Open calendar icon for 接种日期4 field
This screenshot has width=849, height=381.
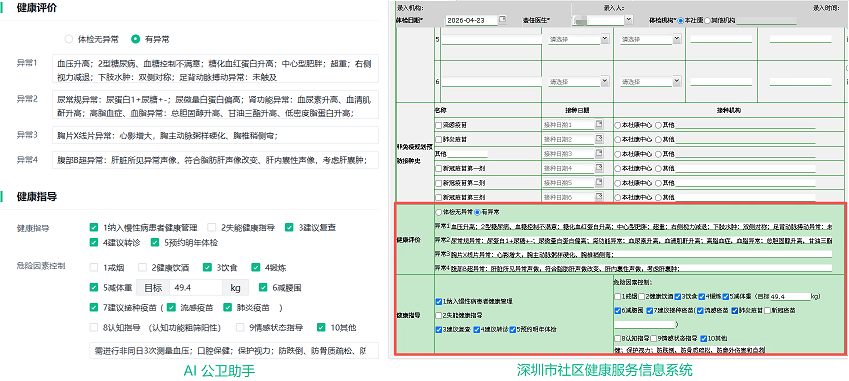pos(599,168)
